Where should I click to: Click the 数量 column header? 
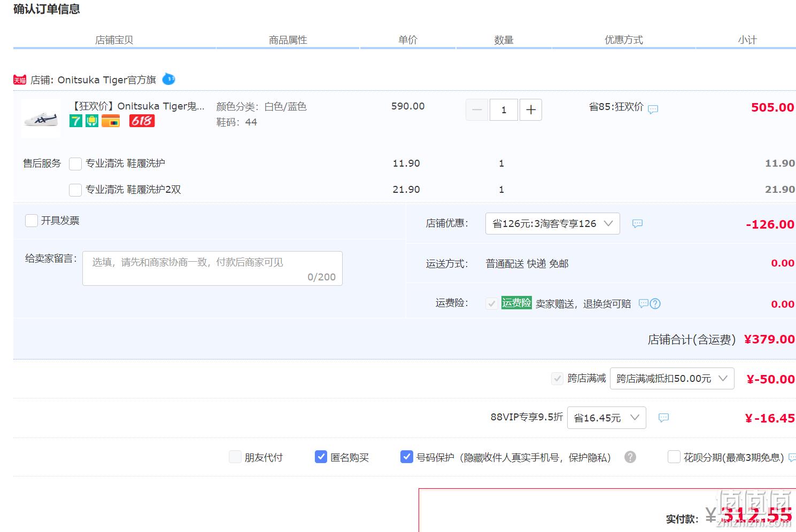click(x=504, y=40)
